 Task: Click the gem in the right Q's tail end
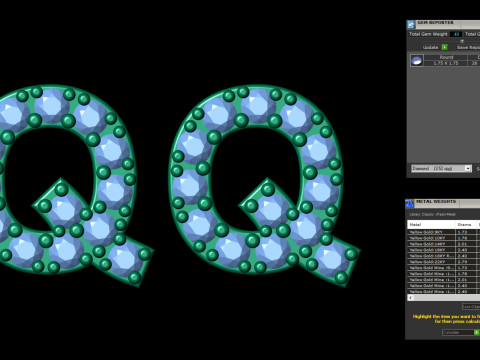331,260
